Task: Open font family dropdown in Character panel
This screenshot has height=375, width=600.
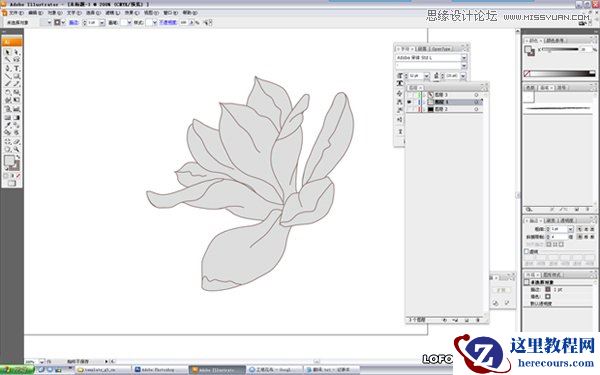Action: pyautogui.click(x=464, y=58)
